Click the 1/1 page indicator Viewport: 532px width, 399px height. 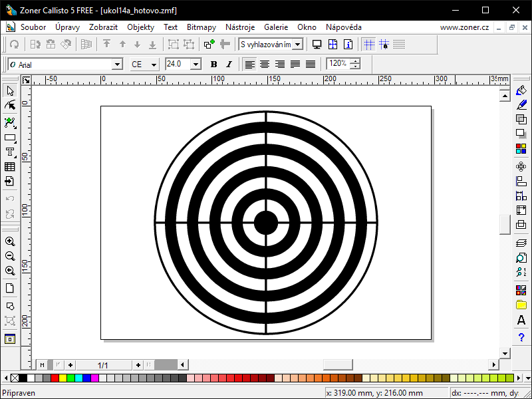[103, 365]
